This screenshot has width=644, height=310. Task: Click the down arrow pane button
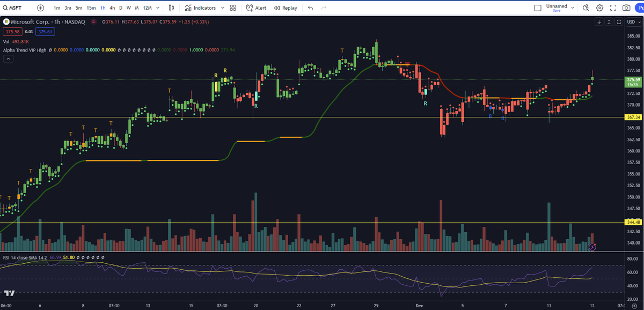599,22
